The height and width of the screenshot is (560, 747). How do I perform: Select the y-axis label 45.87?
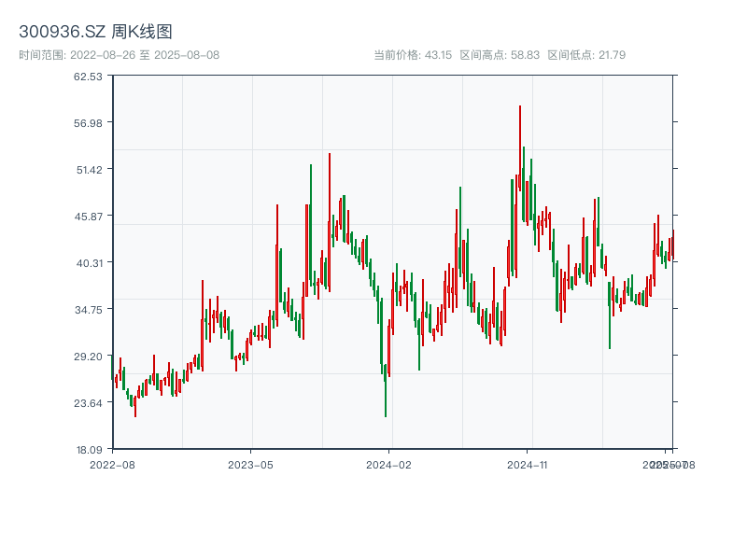coord(88,217)
